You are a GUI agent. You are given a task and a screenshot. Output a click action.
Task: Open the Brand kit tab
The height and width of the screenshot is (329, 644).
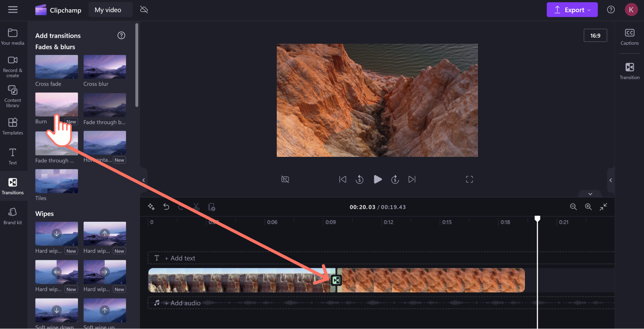[13, 216]
